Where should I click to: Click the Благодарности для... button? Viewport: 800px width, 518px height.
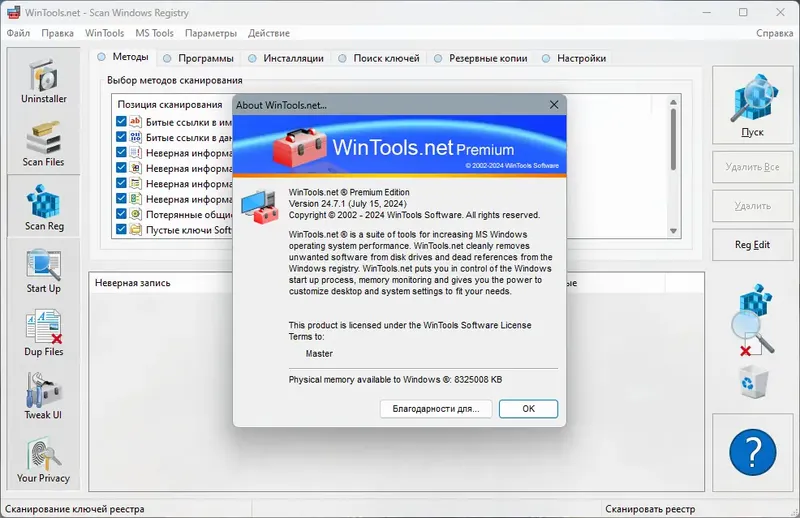click(436, 409)
